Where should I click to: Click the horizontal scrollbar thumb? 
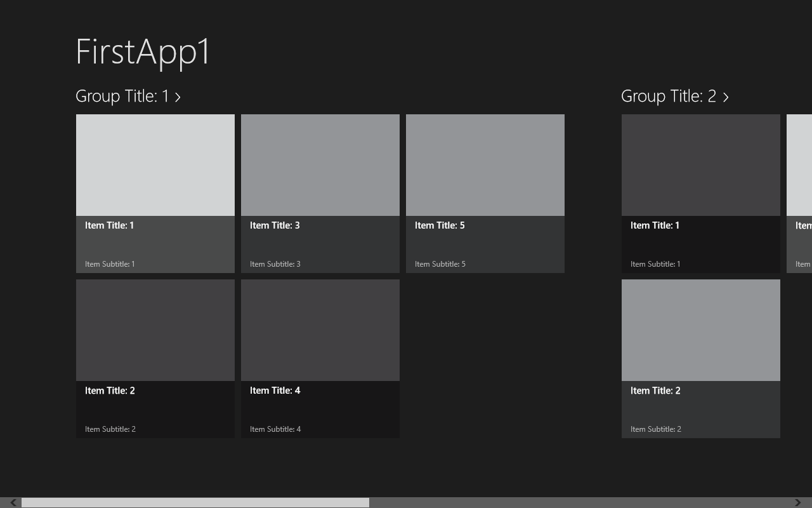[195, 502]
